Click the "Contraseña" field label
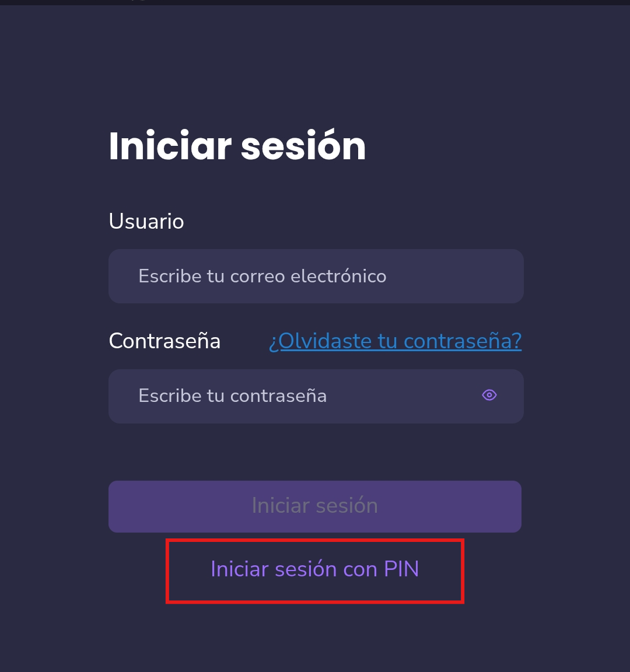The width and height of the screenshot is (630, 672). pyautogui.click(x=164, y=341)
